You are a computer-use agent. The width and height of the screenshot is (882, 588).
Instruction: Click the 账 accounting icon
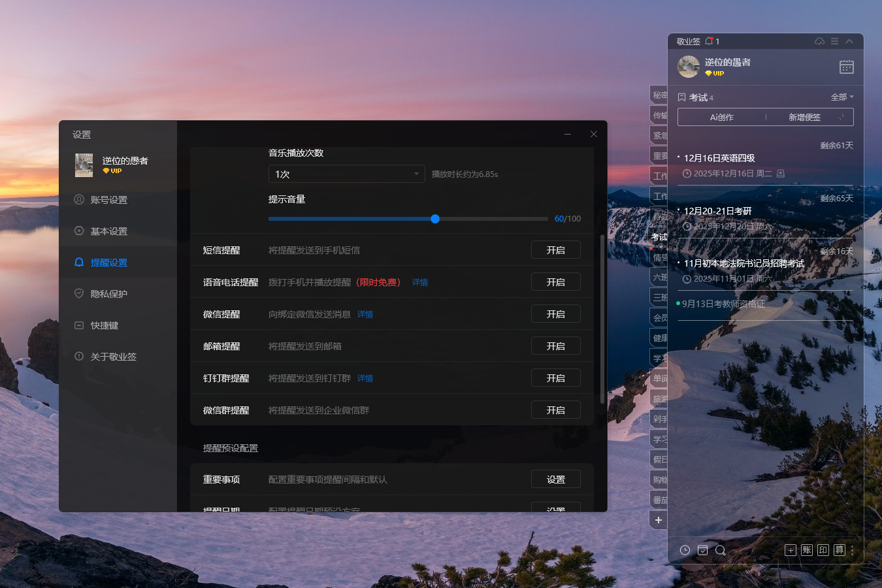(x=807, y=550)
